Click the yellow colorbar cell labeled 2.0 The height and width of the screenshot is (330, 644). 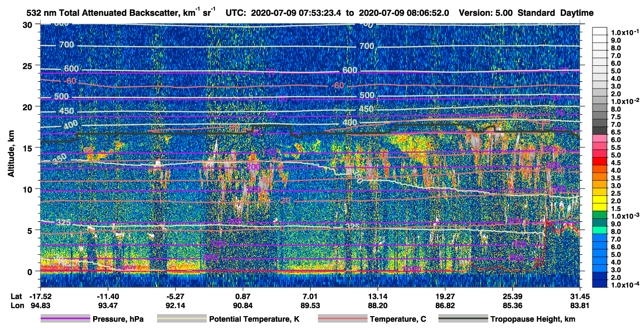(x=600, y=200)
